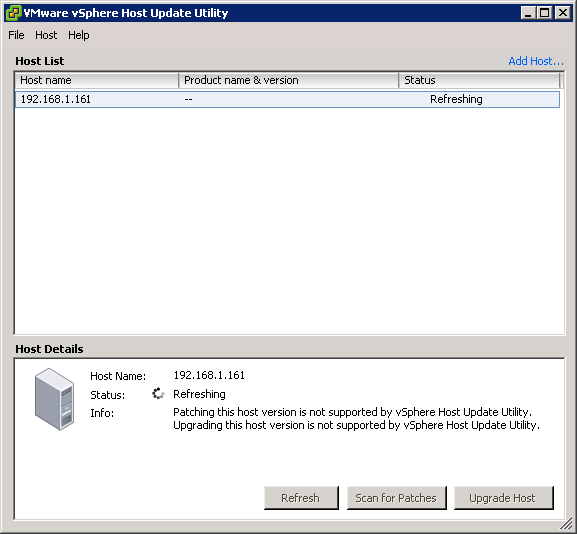The height and width of the screenshot is (534, 577).
Task: Maximize the Host Update Utility window
Action: tap(545, 13)
